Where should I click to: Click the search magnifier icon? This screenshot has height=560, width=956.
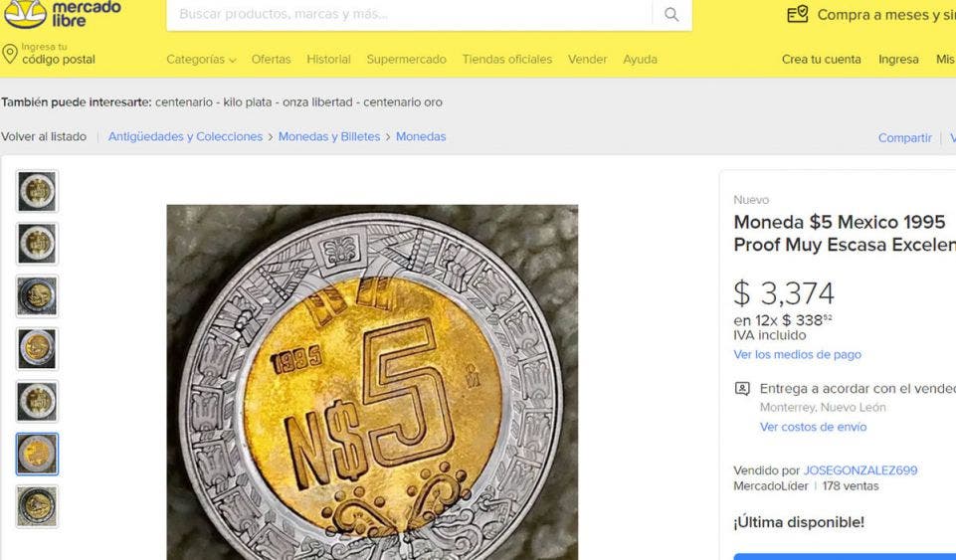(671, 14)
